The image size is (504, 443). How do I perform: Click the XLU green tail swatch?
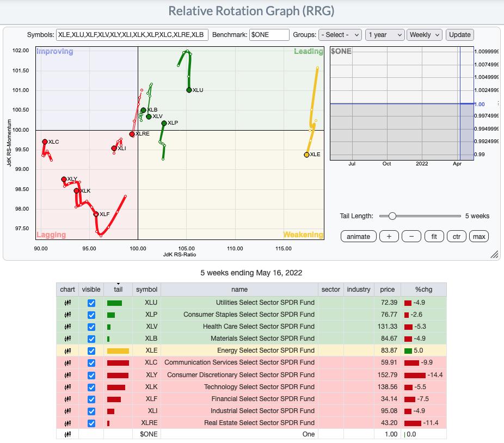click(x=114, y=303)
